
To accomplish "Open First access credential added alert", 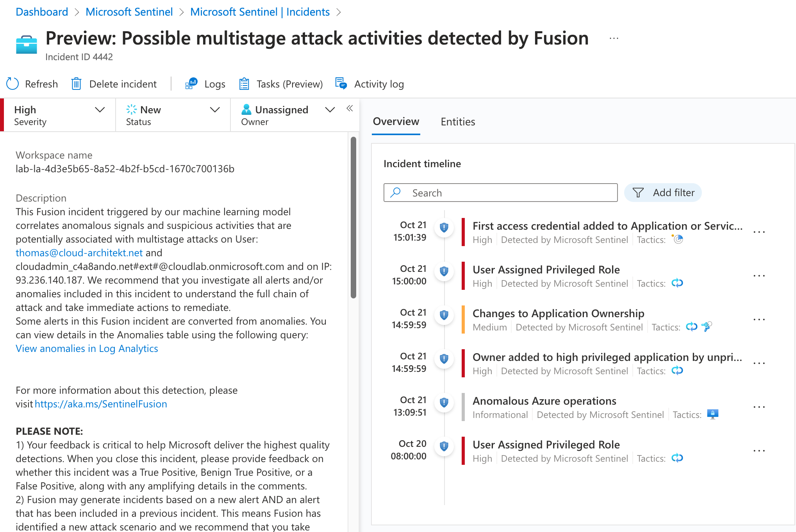I will 607,226.
